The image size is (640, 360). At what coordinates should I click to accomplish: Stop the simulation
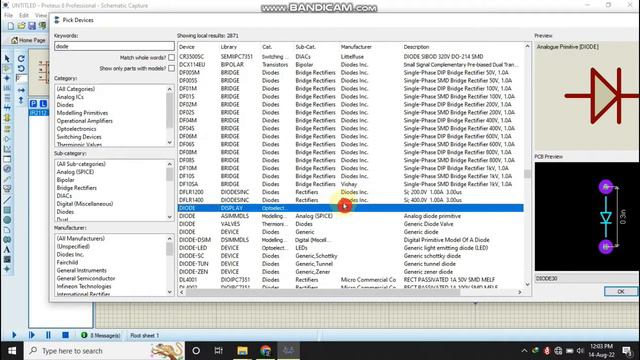[65, 335]
